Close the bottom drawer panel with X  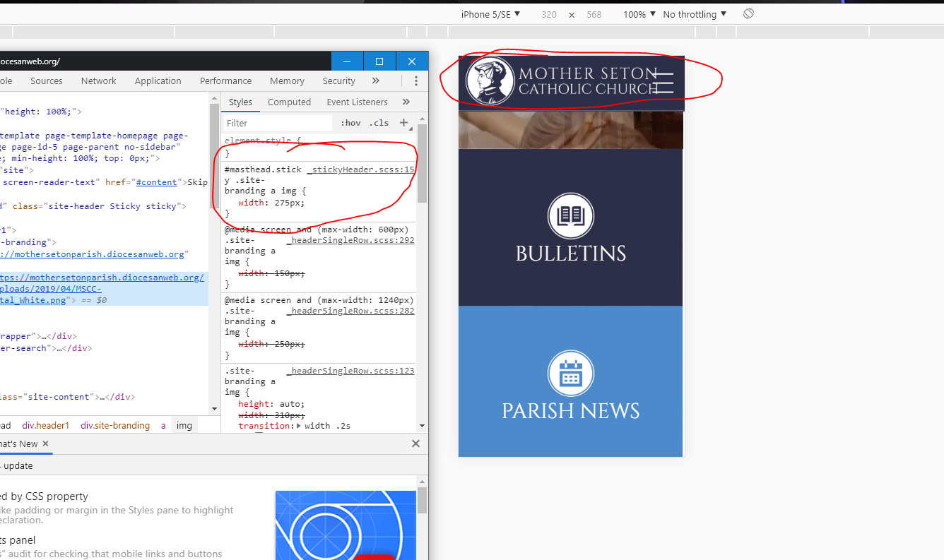415,443
